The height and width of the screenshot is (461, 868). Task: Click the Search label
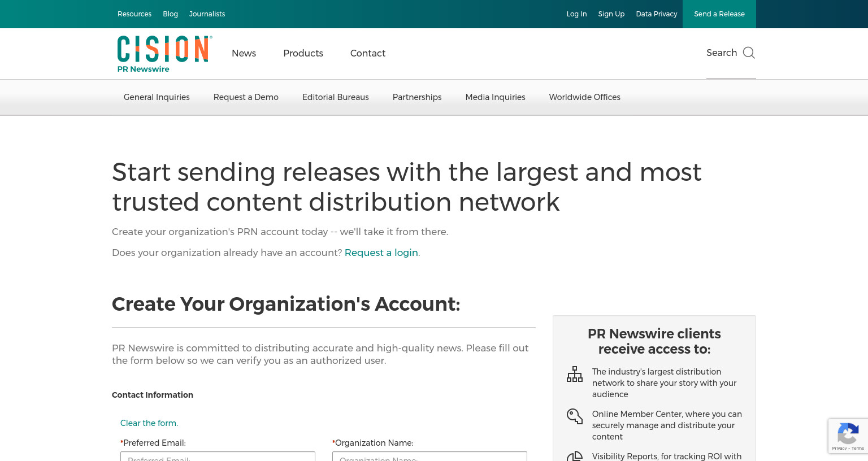click(722, 53)
